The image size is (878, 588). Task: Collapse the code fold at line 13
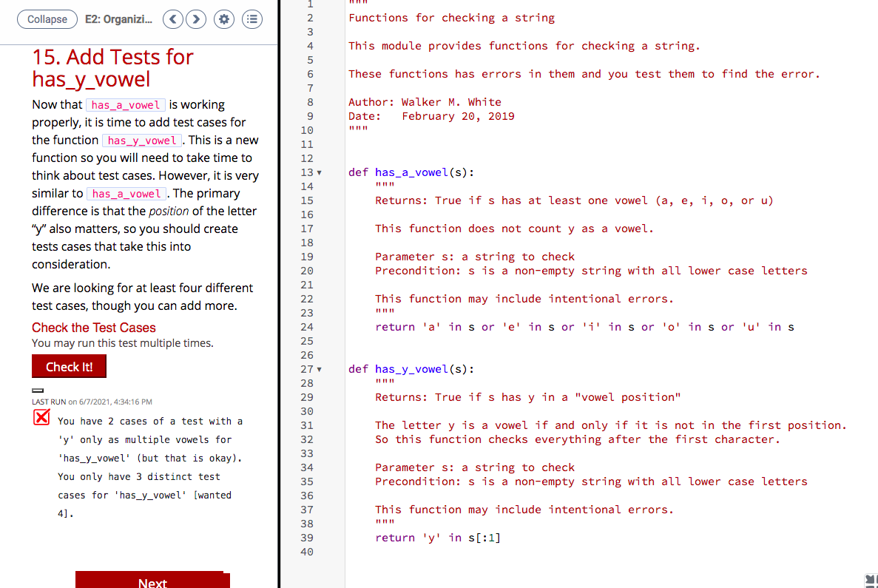318,172
